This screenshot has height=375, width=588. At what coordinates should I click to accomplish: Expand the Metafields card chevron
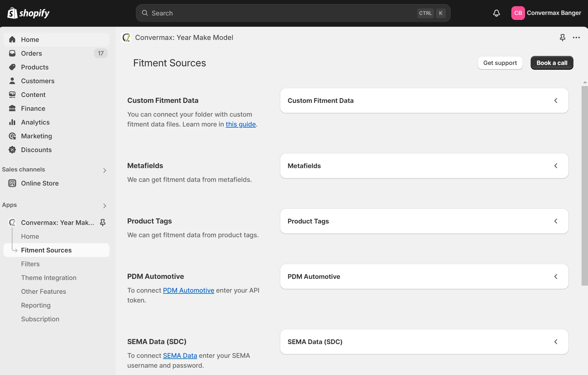[555, 166]
